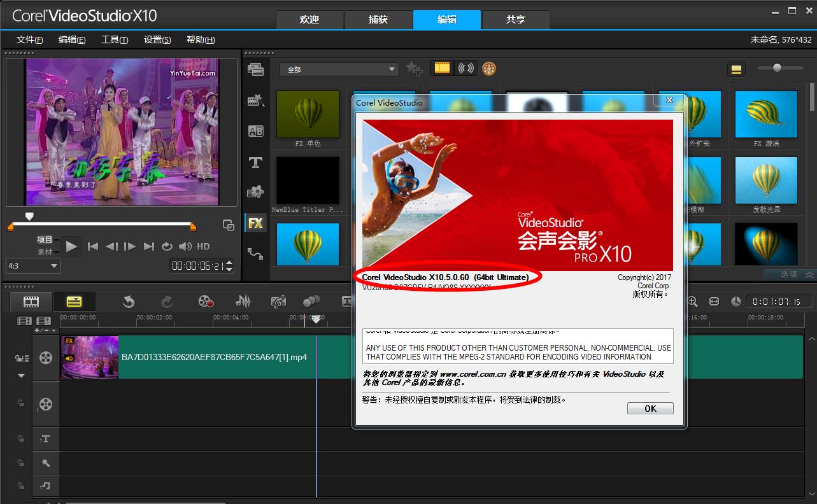Screen dimensions: 817x504
Task: Switch preview to 项目 mode
Action: 45,240
